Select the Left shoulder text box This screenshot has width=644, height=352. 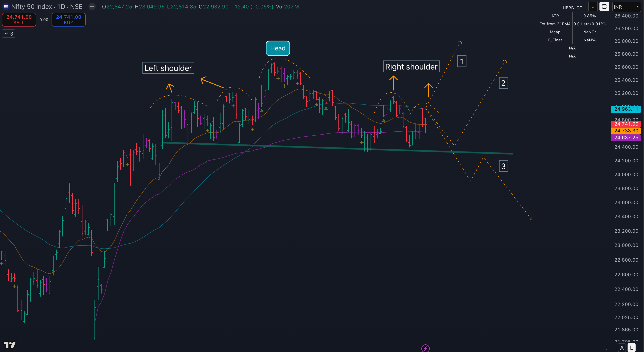click(x=168, y=68)
